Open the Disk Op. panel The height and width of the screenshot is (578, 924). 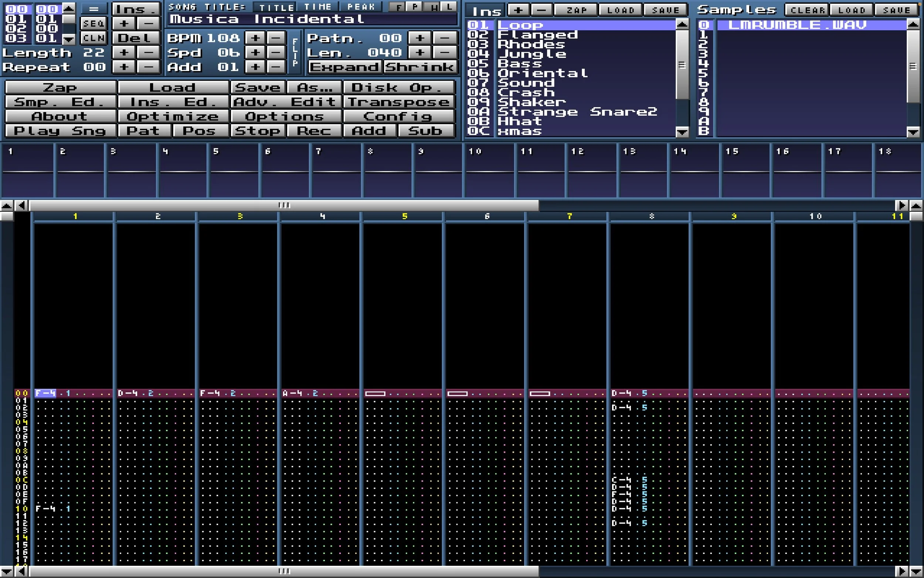click(398, 88)
